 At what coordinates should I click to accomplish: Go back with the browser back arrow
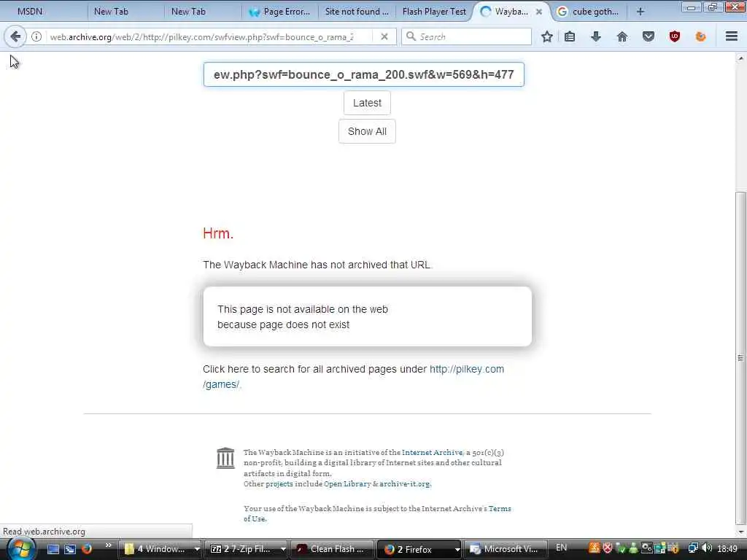[15, 36]
